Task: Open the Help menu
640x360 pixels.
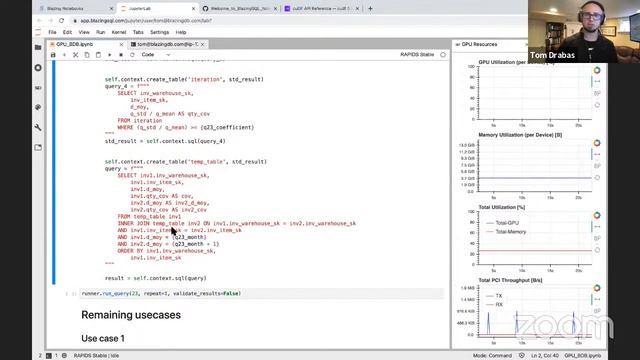Action: point(181,32)
